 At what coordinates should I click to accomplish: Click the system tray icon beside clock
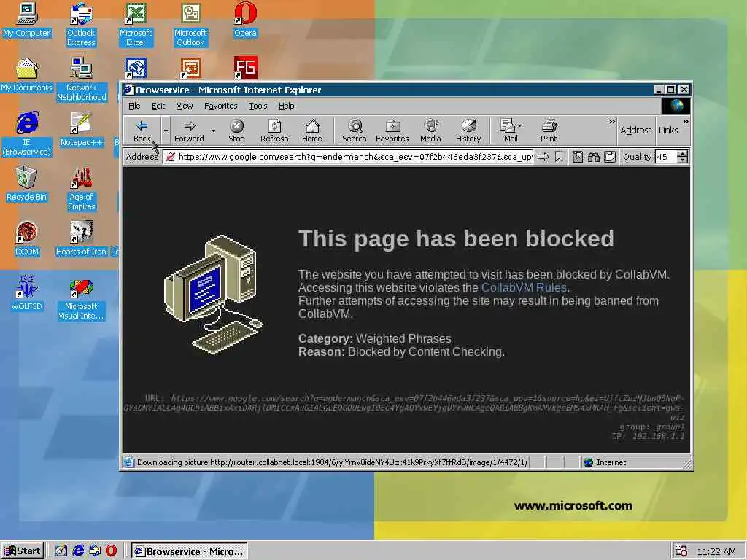click(681, 551)
